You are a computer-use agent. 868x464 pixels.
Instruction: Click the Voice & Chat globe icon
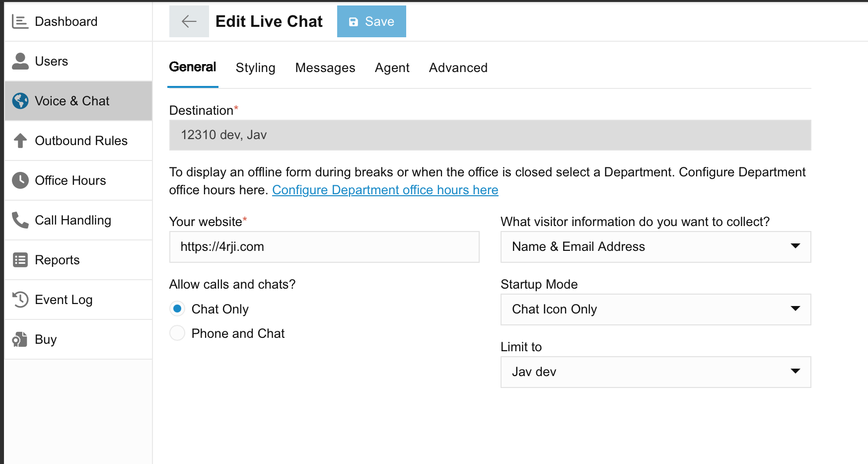pyautogui.click(x=20, y=101)
